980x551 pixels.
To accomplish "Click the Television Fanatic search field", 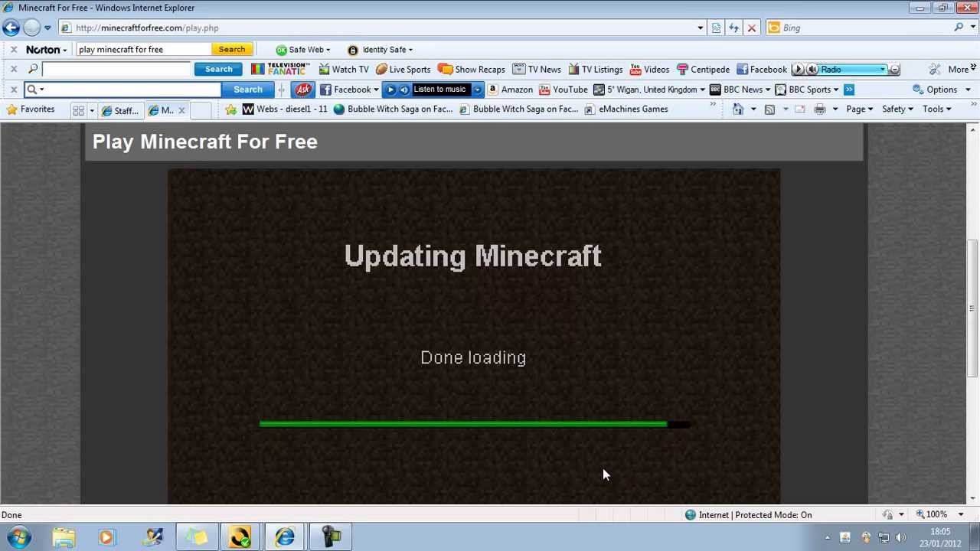I will coord(116,70).
